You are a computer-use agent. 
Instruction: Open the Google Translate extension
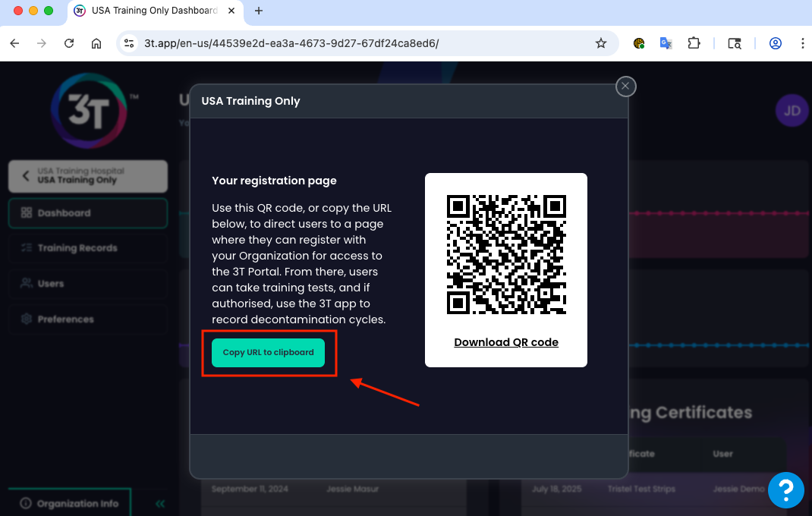tap(666, 43)
